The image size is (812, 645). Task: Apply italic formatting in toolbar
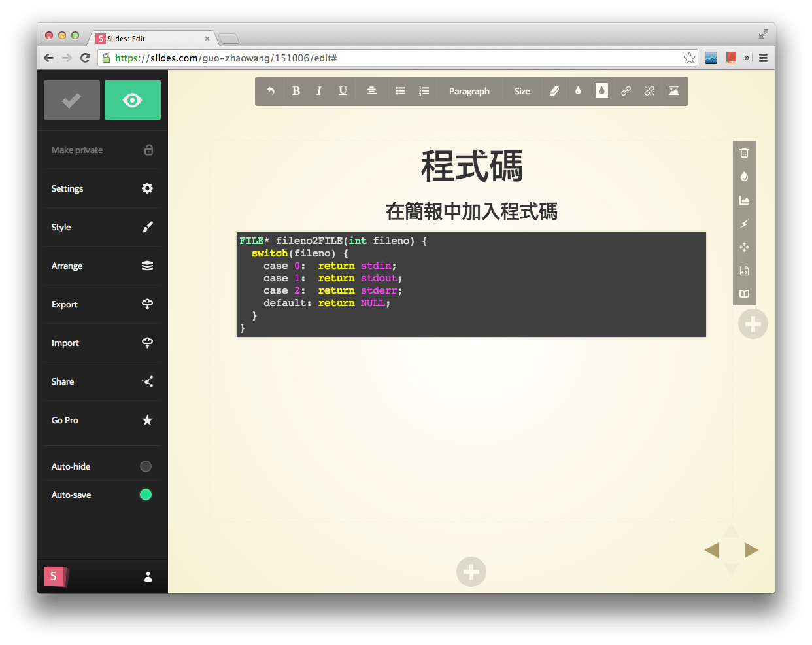pos(319,91)
